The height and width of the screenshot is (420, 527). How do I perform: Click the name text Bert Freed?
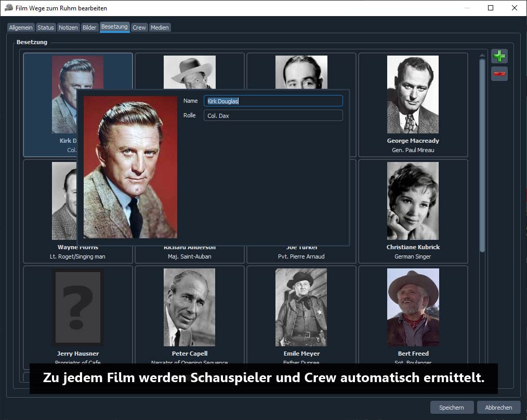point(413,354)
